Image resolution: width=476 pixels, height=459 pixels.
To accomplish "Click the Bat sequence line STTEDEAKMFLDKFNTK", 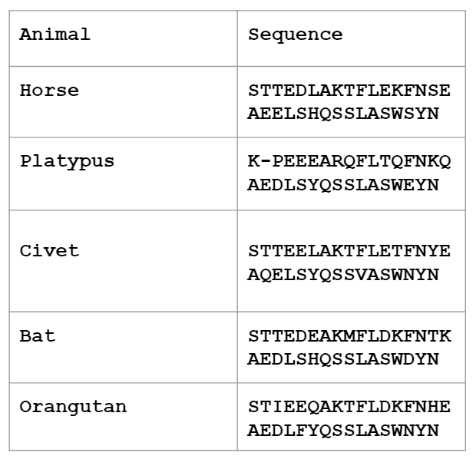I will click(349, 337).
